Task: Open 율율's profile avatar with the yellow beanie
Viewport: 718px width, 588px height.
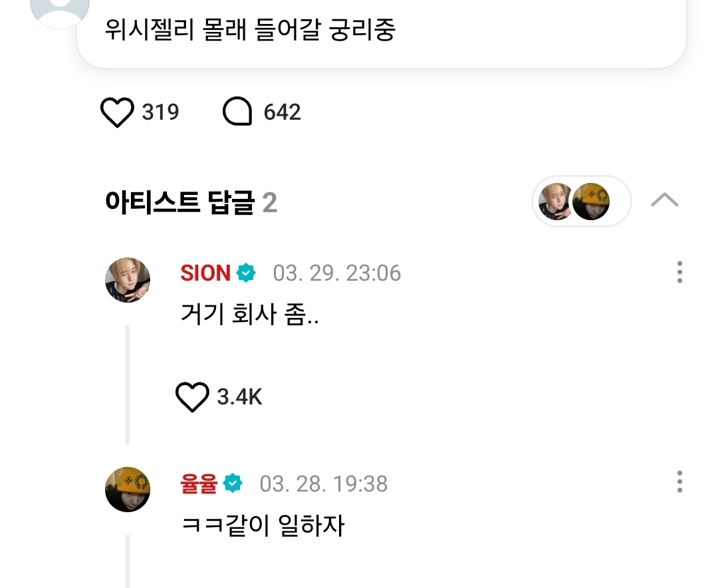Action: point(128,489)
